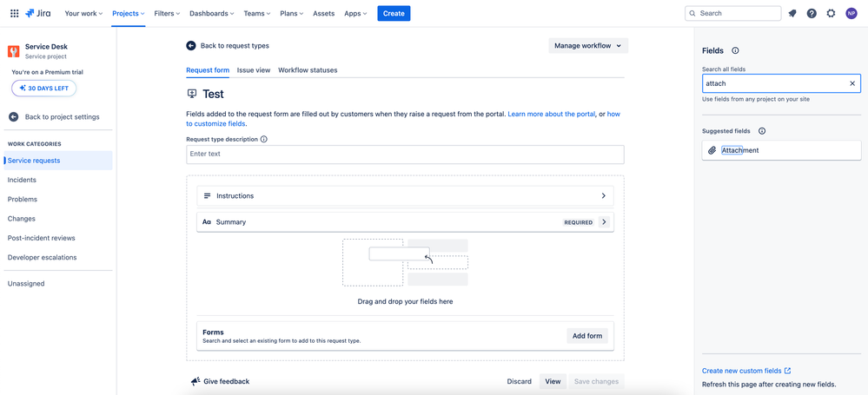Open Learn more about the portal link
This screenshot has height=395, width=868.
552,114
